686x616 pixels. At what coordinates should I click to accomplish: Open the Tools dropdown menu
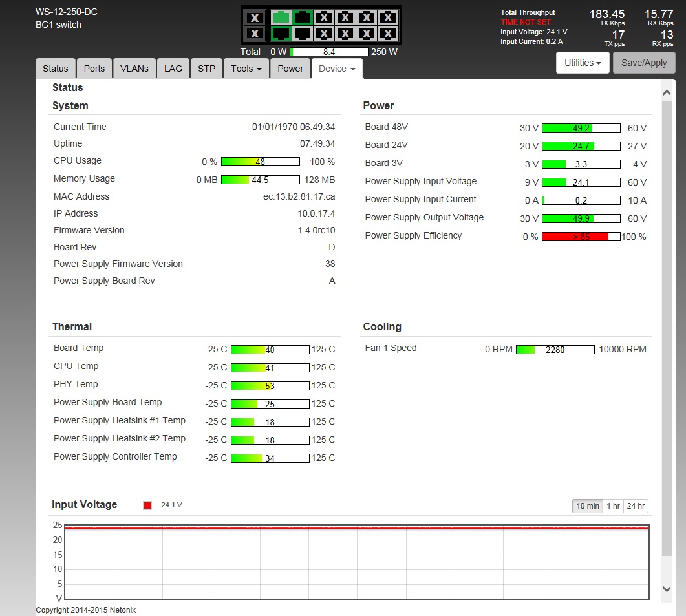pos(246,69)
